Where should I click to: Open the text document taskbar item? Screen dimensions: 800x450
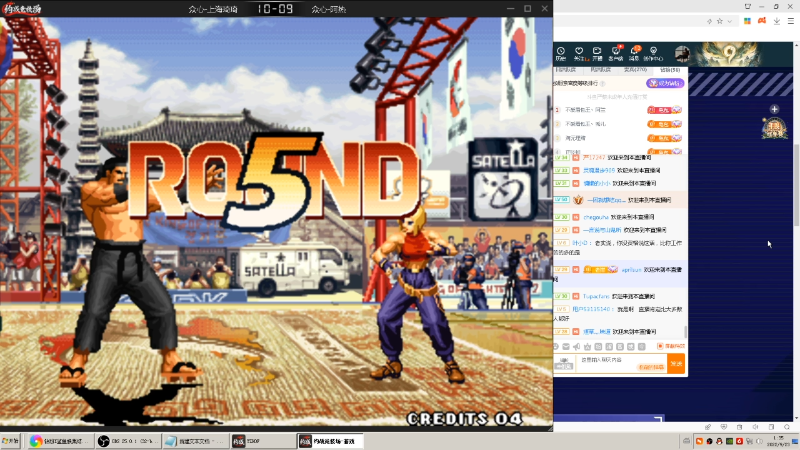(x=196, y=441)
